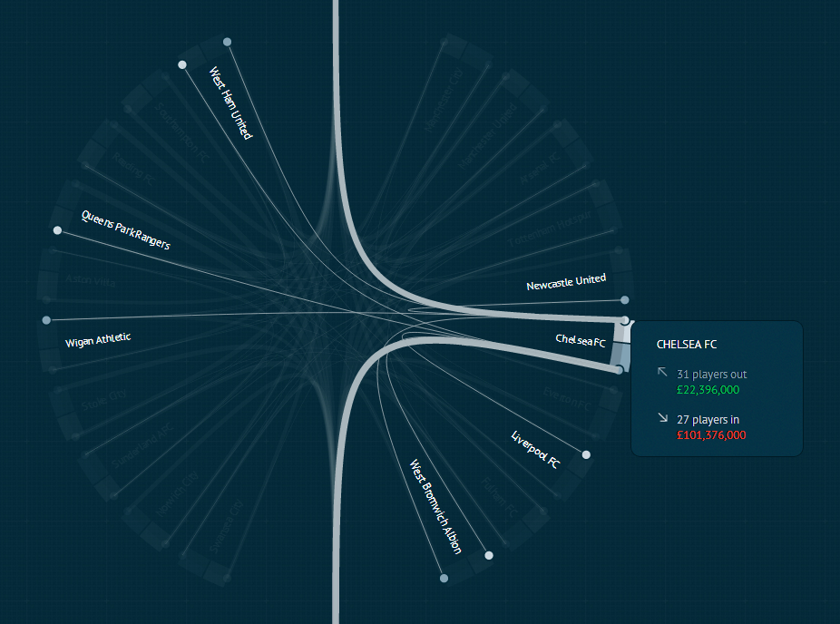The height and width of the screenshot is (624, 840).
Task: Click the faded Aston Villa label
Action: tap(90, 280)
